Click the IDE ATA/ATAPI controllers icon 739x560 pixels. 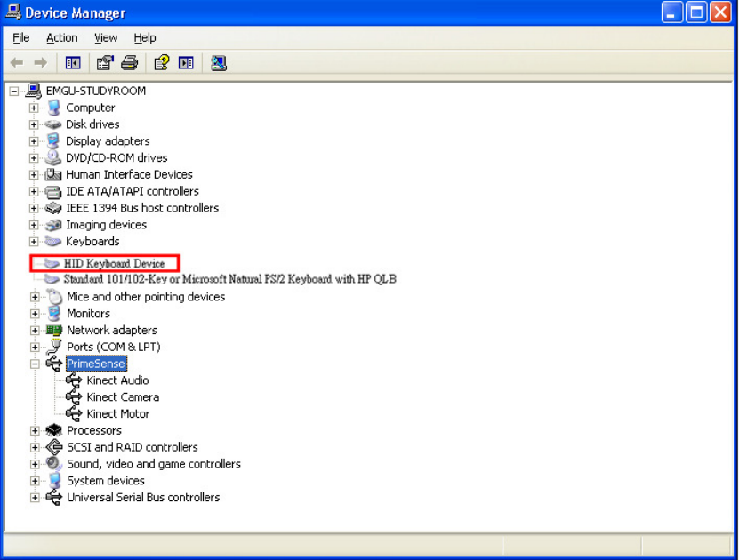click(53, 191)
